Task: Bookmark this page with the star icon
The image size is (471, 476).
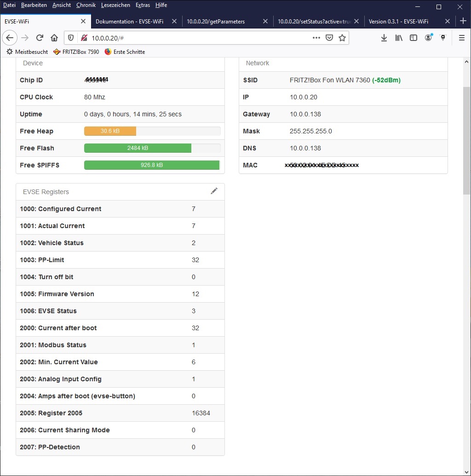Action: [x=342, y=38]
